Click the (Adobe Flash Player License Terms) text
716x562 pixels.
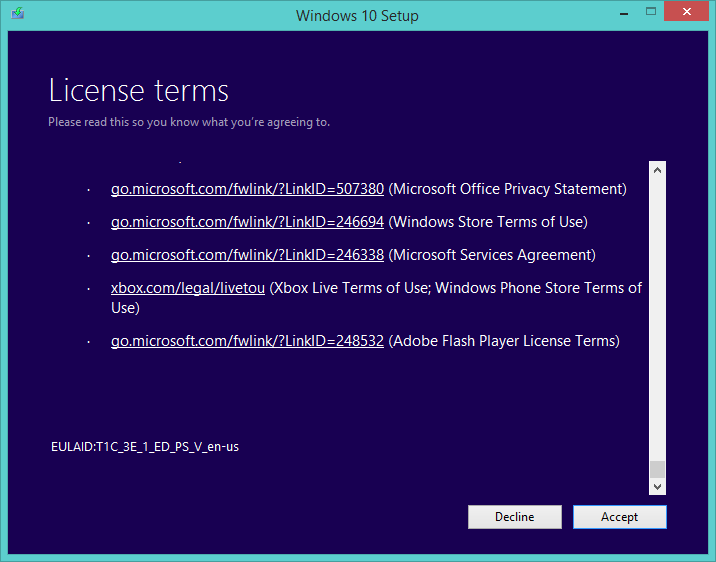[x=504, y=341]
